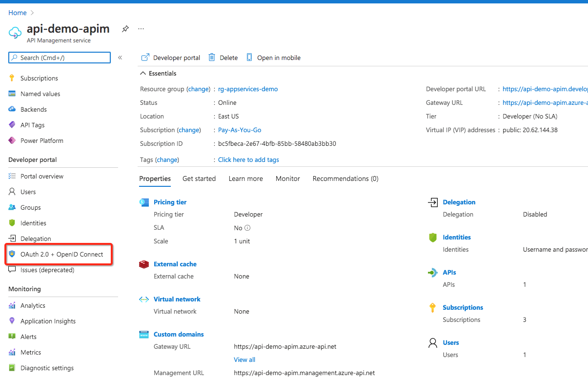Open the Users heading in Properties
The image size is (588, 379).
click(451, 342)
